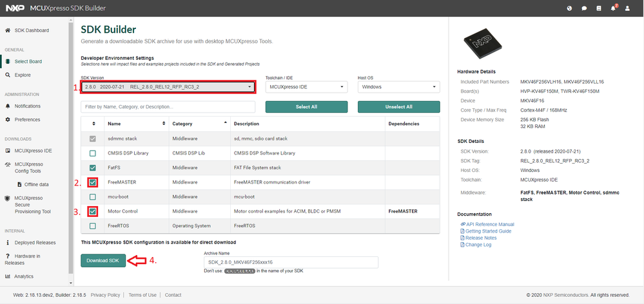Sort by the checkbox column arrows

pos(93,124)
